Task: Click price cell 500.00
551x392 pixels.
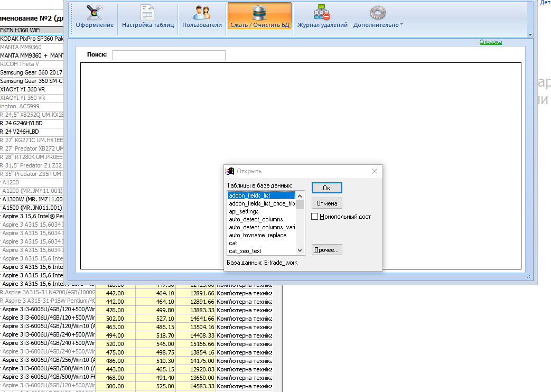Action: coord(115,386)
